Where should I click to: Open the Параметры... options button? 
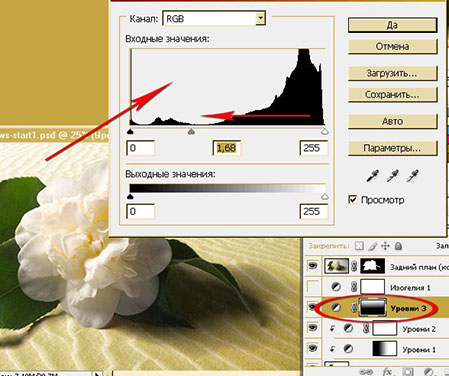[x=392, y=148]
